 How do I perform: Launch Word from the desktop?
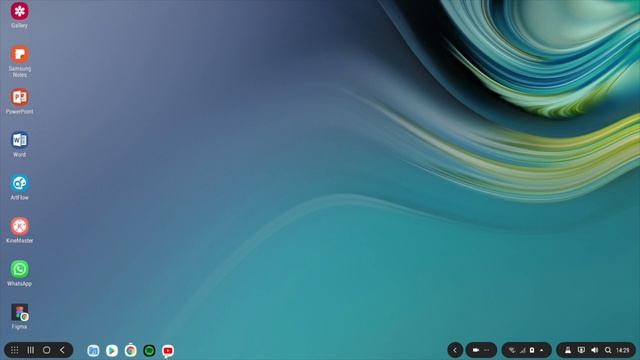click(x=20, y=140)
